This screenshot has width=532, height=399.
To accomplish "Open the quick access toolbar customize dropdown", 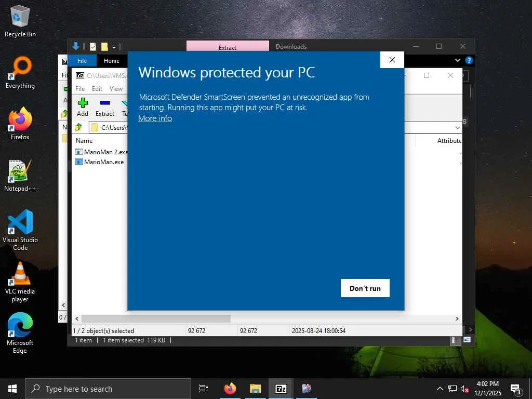I will (x=114, y=47).
